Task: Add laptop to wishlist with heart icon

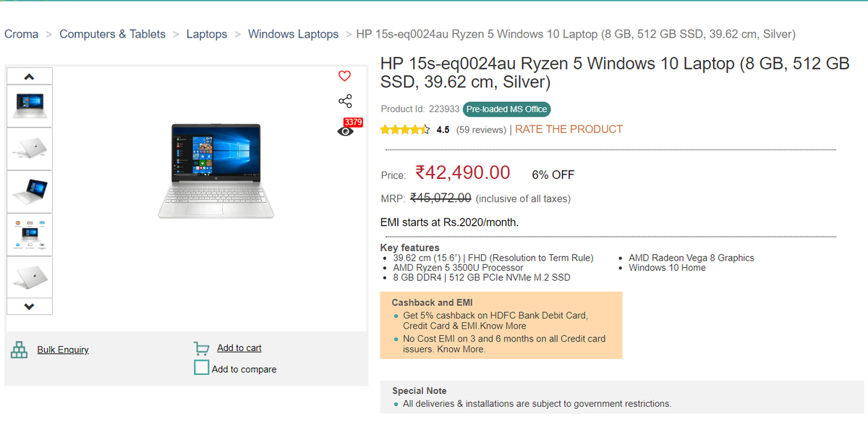Action: pos(344,76)
